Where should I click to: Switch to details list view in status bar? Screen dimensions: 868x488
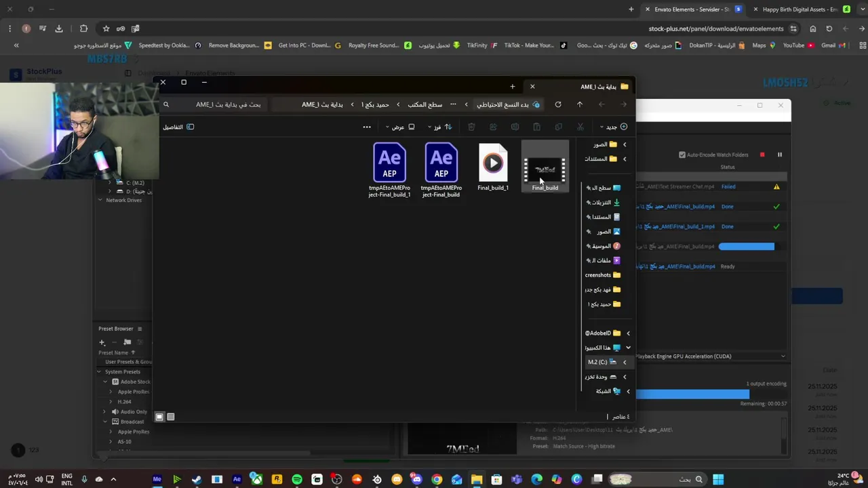pos(171,417)
